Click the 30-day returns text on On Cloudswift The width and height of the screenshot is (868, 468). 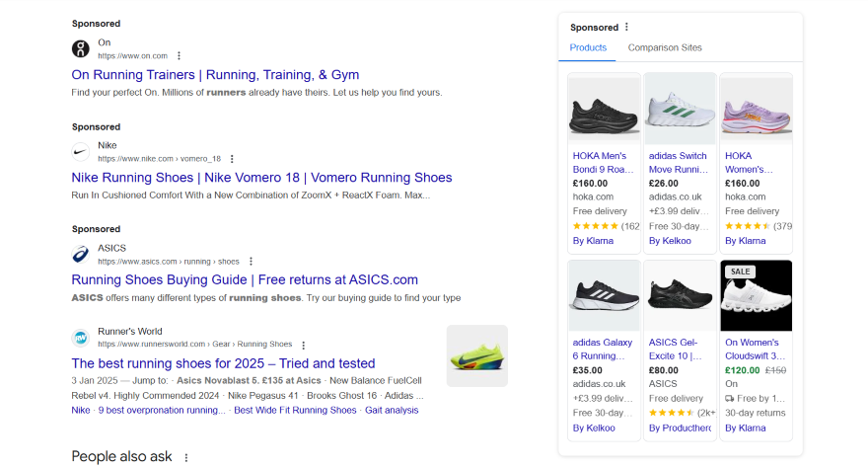[756, 413]
